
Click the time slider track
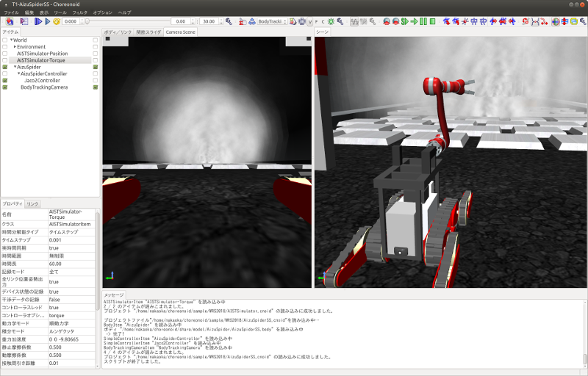pos(125,21)
